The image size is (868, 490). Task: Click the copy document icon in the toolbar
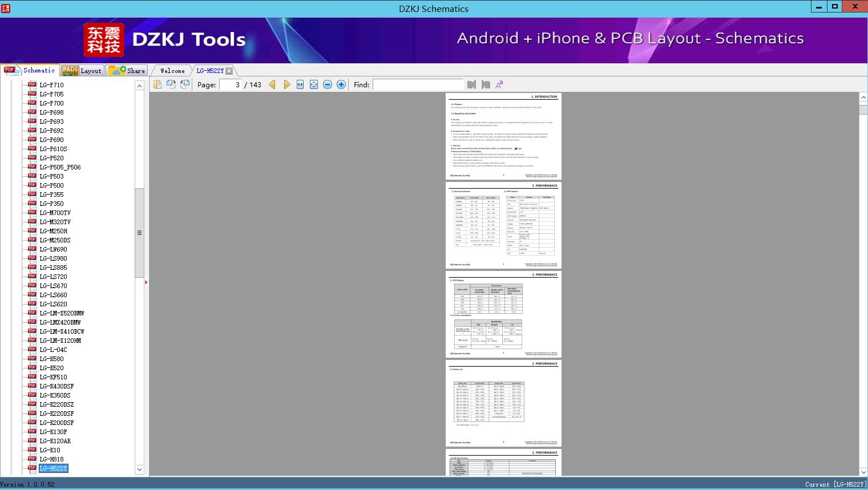click(158, 84)
